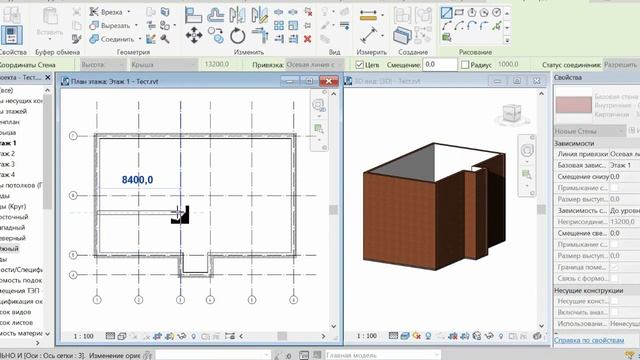Click the wall type preview swatch in Свойства
Image resolution: width=640 pixels, height=360 pixels.
(573, 105)
